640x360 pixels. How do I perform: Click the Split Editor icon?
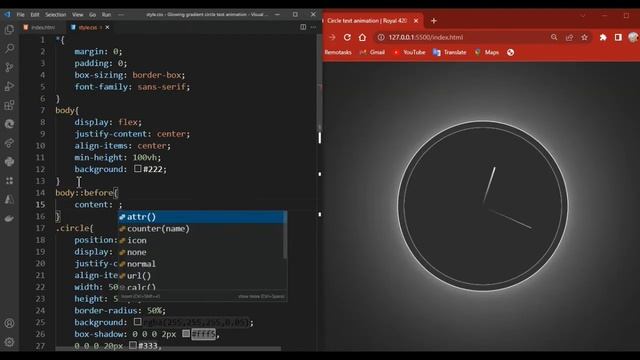[303, 27]
